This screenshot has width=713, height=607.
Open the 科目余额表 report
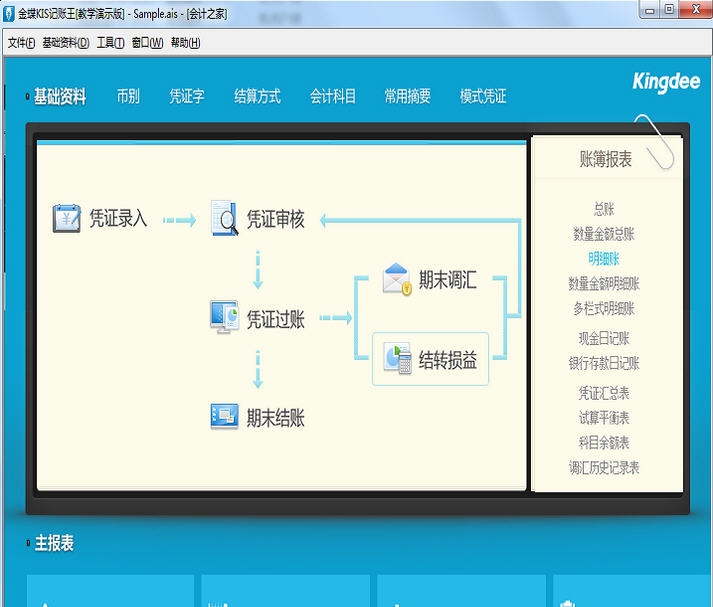604,442
